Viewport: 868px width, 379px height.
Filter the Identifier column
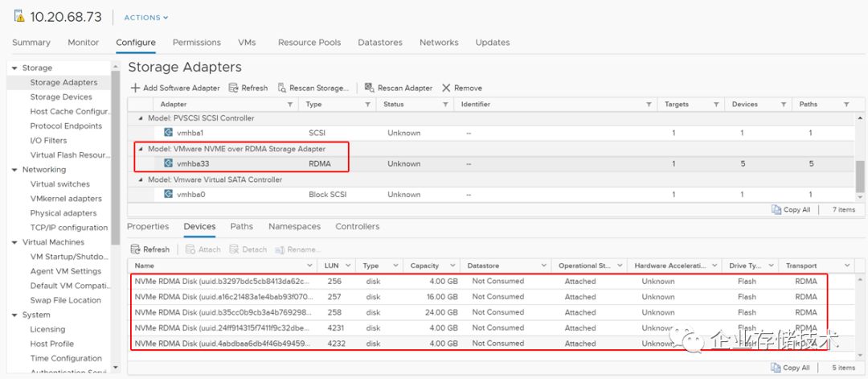(x=649, y=105)
